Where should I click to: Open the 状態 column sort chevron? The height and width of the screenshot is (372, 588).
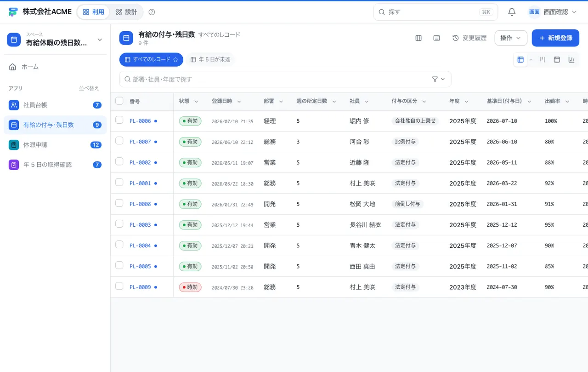196,101
